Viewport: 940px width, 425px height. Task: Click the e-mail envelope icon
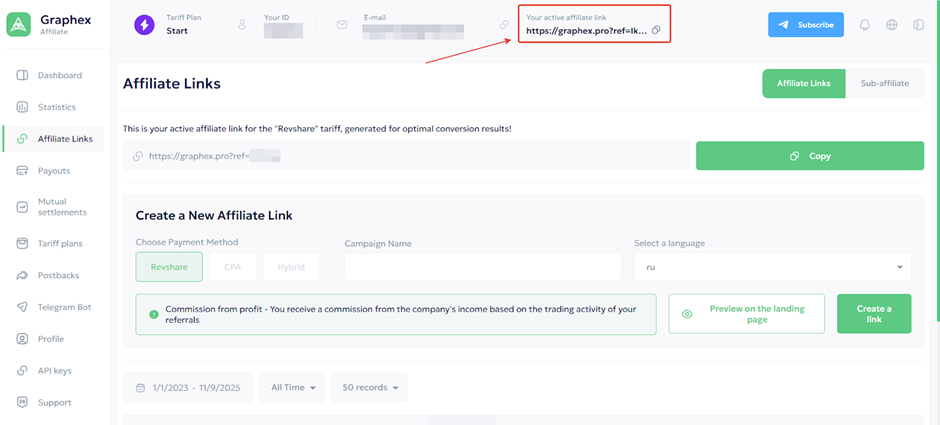coord(342,25)
